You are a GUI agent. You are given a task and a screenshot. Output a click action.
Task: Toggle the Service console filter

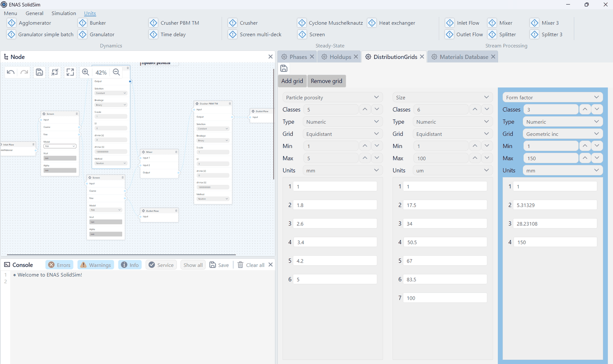pyautogui.click(x=161, y=265)
